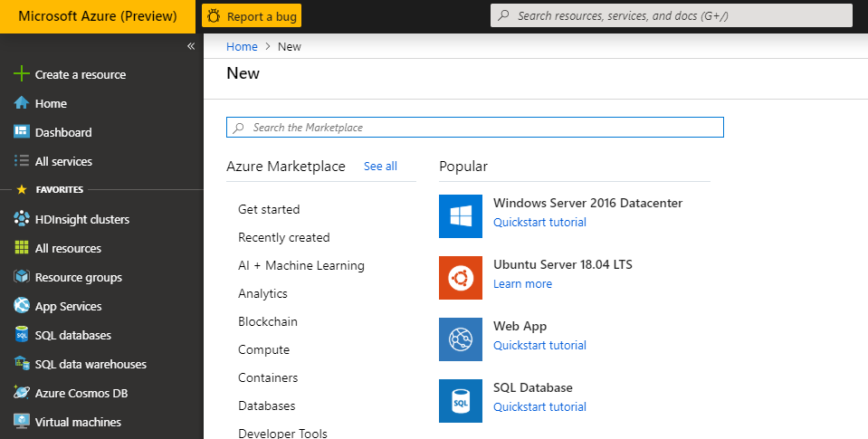868x439 pixels.
Task: Select the Compute marketplace category
Action: (263, 349)
